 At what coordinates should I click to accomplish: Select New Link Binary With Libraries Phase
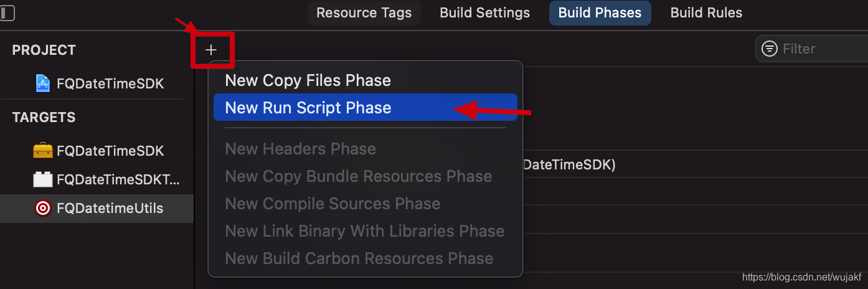(365, 231)
